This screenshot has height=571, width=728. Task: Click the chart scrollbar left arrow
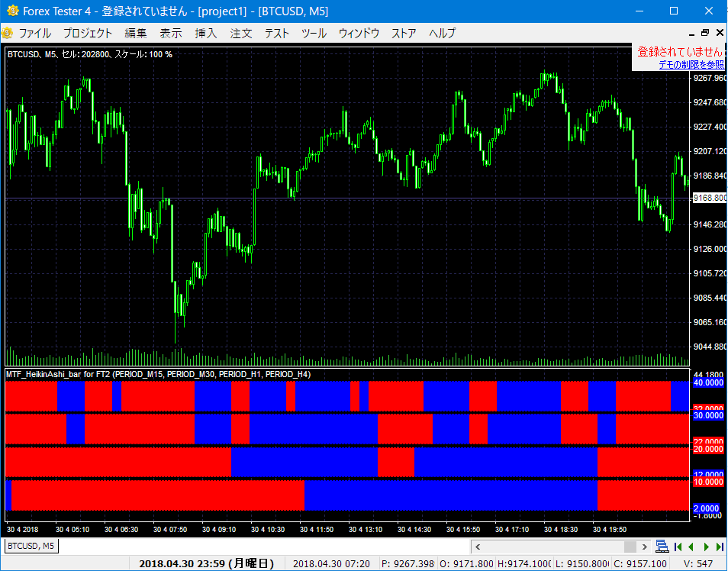coord(478,547)
